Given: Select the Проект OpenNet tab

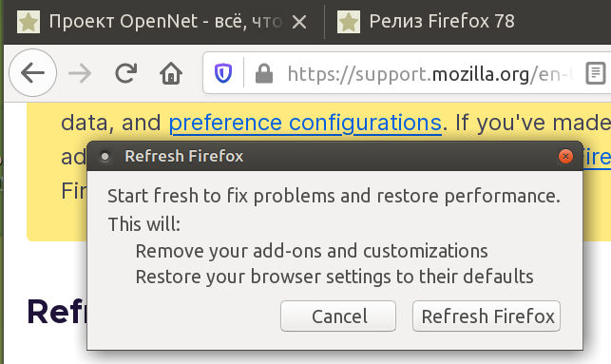Looking at the screenshot, I should (163, 22).
